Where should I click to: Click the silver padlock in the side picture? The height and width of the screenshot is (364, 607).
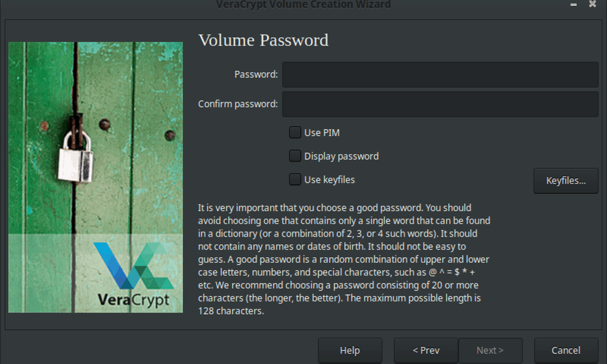pos(76,155)
